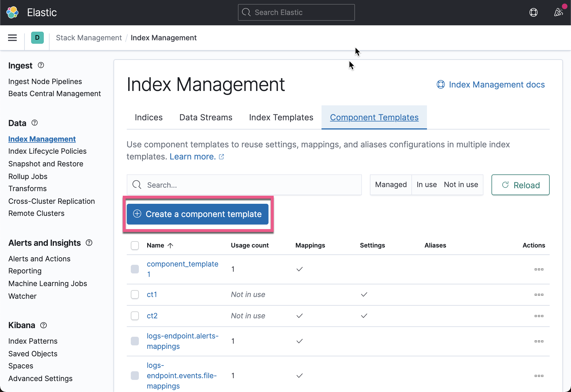Switch to the Indices tab
571x392 pixels.
[148, 117]
